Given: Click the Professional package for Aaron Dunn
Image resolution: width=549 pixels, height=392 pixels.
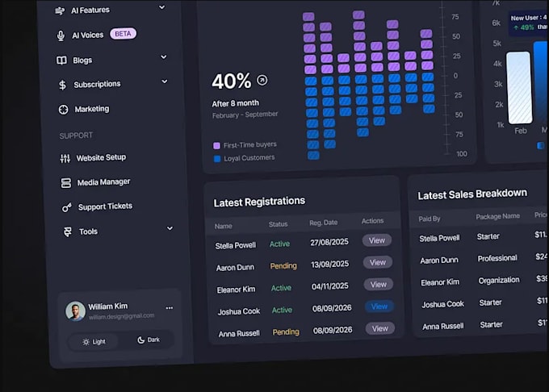Looking at the screenshot, I should [x=497, y=258].
